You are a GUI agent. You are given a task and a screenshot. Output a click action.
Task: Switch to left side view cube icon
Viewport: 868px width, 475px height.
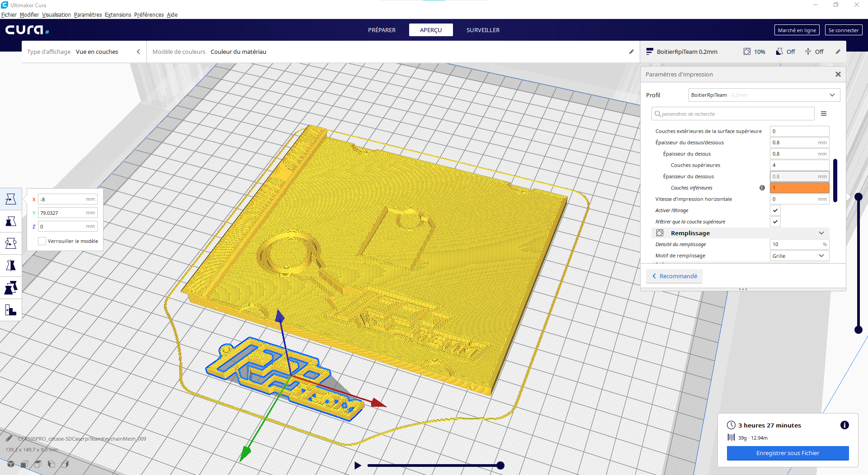pyautogui.click(x=52, y=464)
